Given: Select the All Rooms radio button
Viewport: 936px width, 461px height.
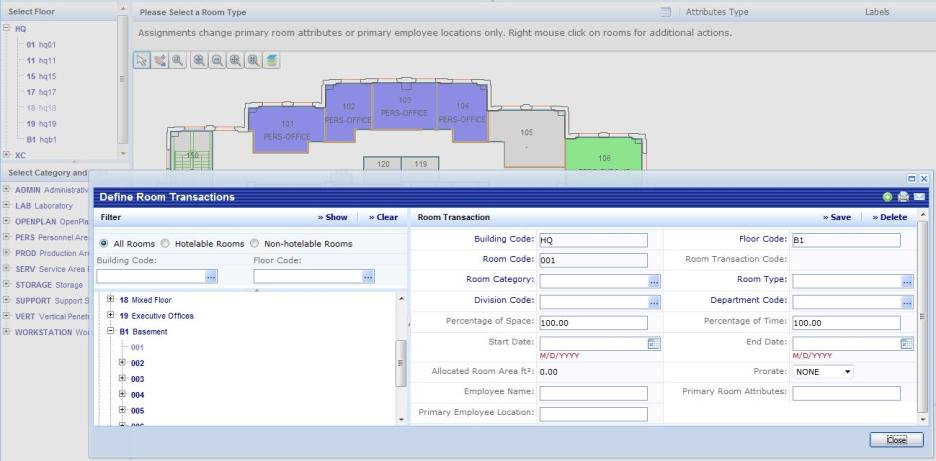Looking at the screenshot, I should [105, 243].
